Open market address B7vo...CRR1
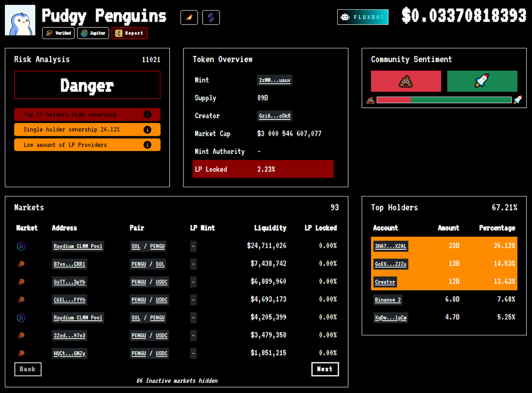Screen dimensions: 532x393 point(70,264)
